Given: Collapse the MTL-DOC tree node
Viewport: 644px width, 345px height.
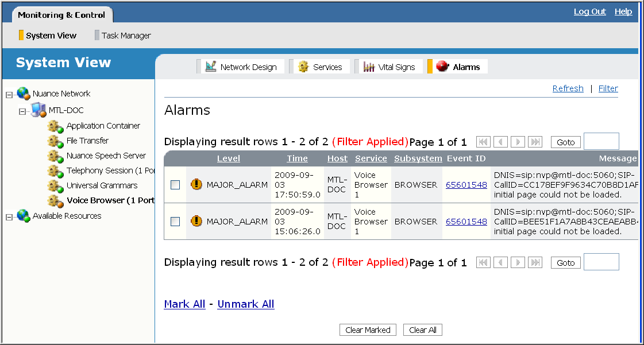Looking at the screenshot, I should (22, 111).
